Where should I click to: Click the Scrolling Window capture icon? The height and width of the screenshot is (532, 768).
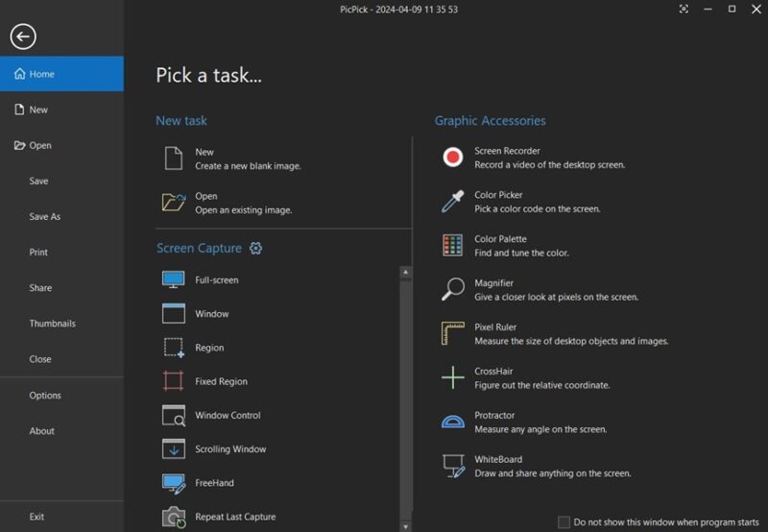[174, 448]
